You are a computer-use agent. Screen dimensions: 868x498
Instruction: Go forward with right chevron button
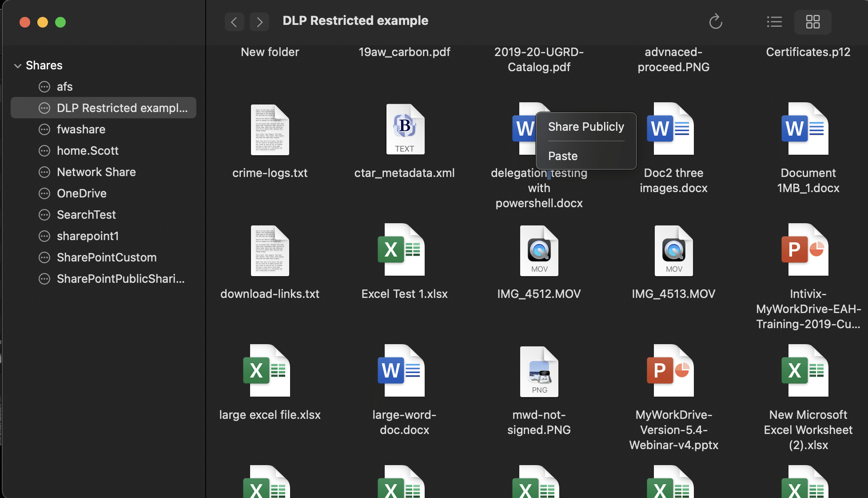(x=259, y=21)
